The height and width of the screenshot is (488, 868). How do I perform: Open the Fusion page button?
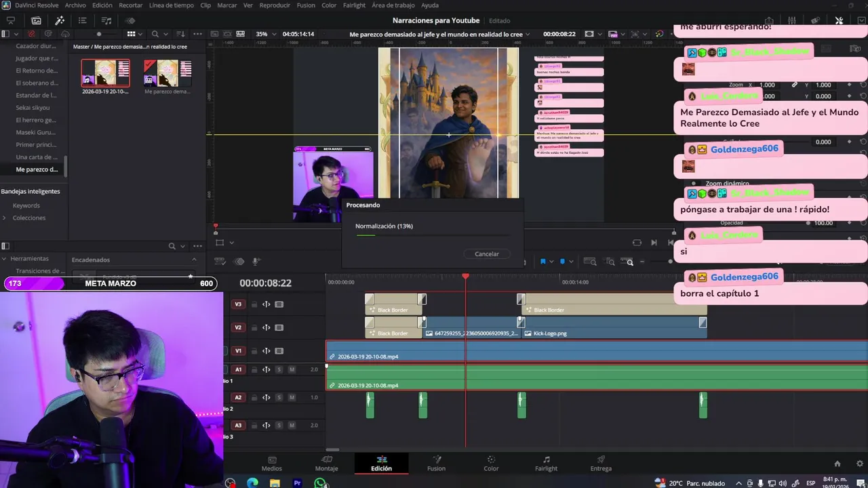[x=436, y=464]
